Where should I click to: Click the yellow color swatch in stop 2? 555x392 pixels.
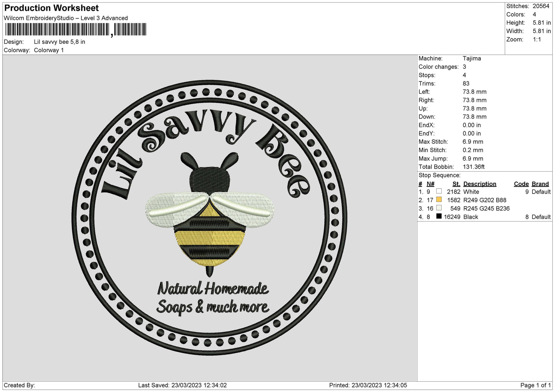click(439, 200)
